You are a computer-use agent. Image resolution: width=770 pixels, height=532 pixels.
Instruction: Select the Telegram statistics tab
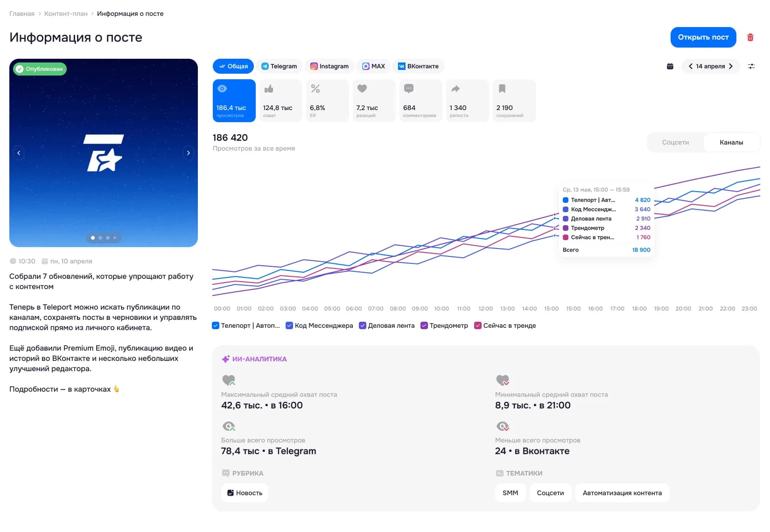tap(280, 66)
